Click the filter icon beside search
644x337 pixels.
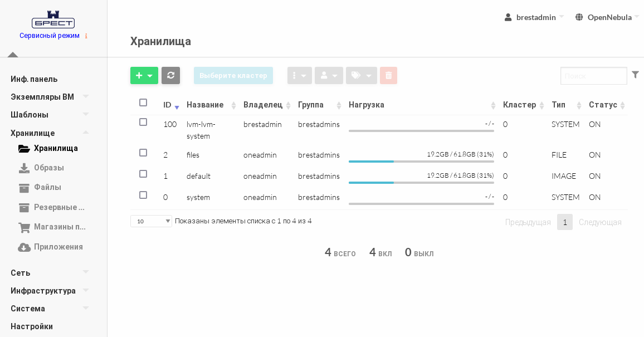pos(635,74)
